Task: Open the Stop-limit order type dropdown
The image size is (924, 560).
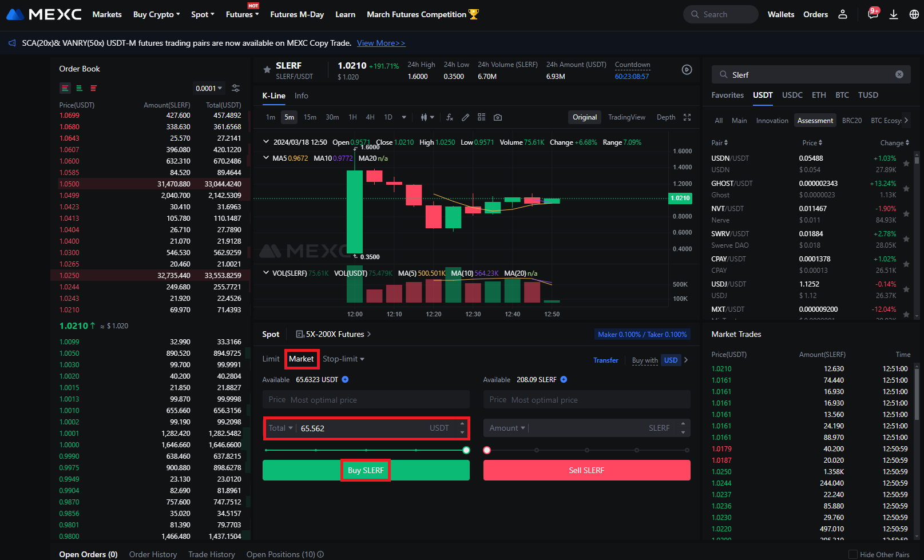Action: [343, 359]
